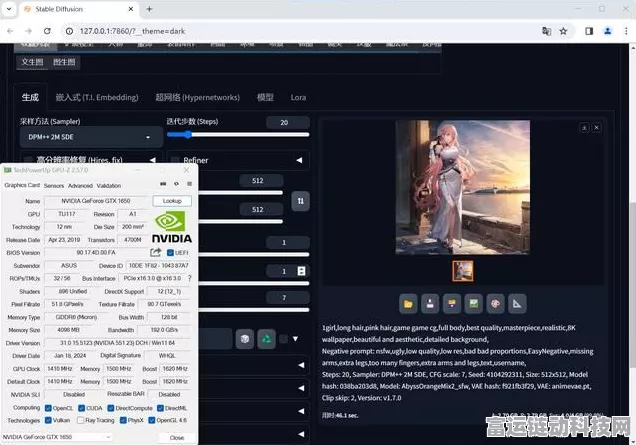Click GPU-Z screenshot camera icon
The height and width of the screenshot is (445, 636).
coord(163,184)
